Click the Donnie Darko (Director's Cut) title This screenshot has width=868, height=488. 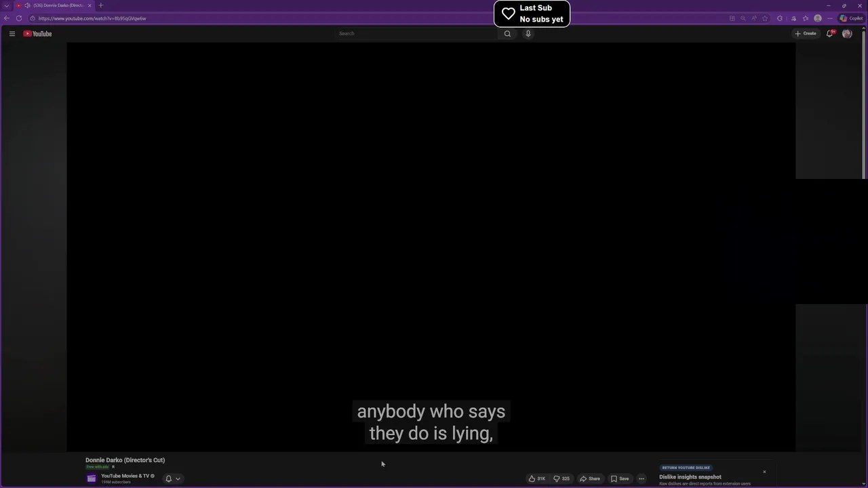click(125, 460)
